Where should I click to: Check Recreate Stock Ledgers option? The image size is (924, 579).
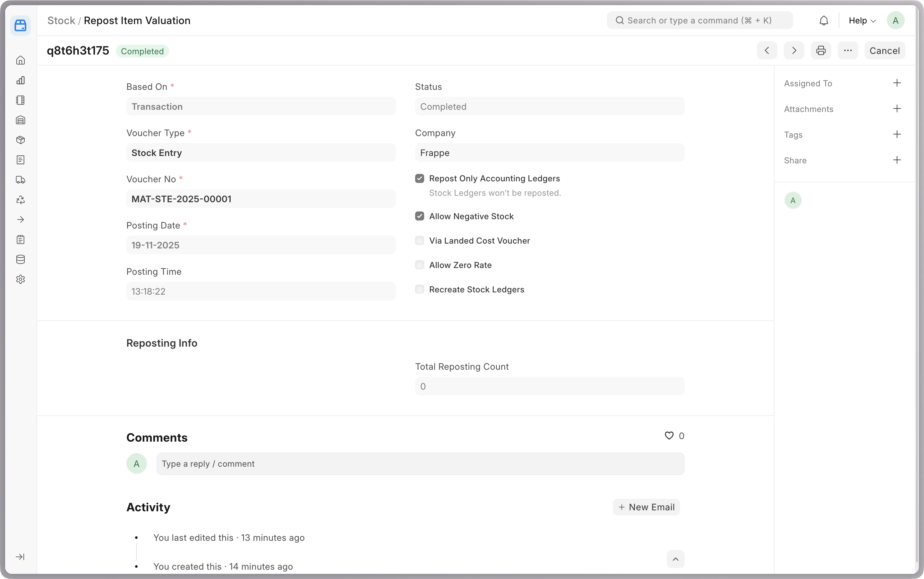420,289
